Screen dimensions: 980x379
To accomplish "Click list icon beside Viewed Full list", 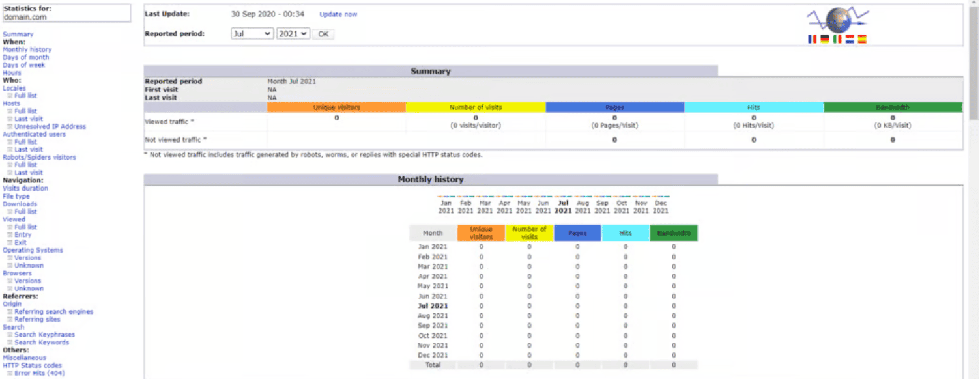I will coord(10,227).
